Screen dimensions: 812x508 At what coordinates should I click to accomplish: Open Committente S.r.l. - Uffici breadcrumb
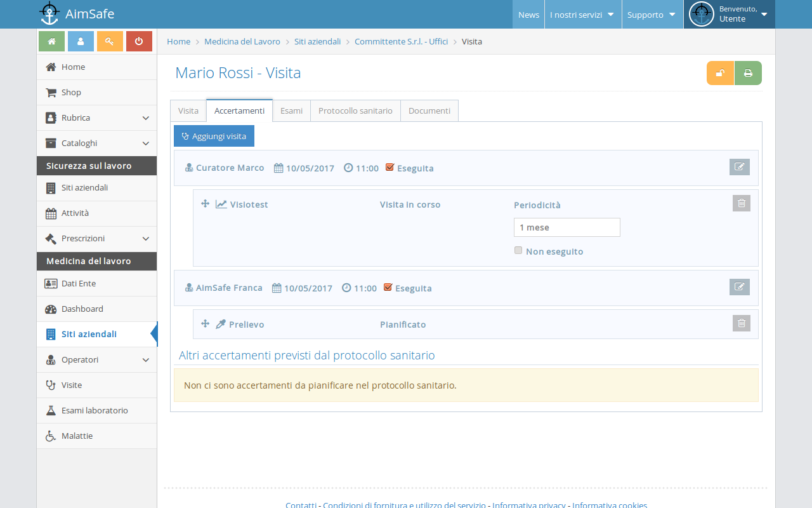point(401,41)
